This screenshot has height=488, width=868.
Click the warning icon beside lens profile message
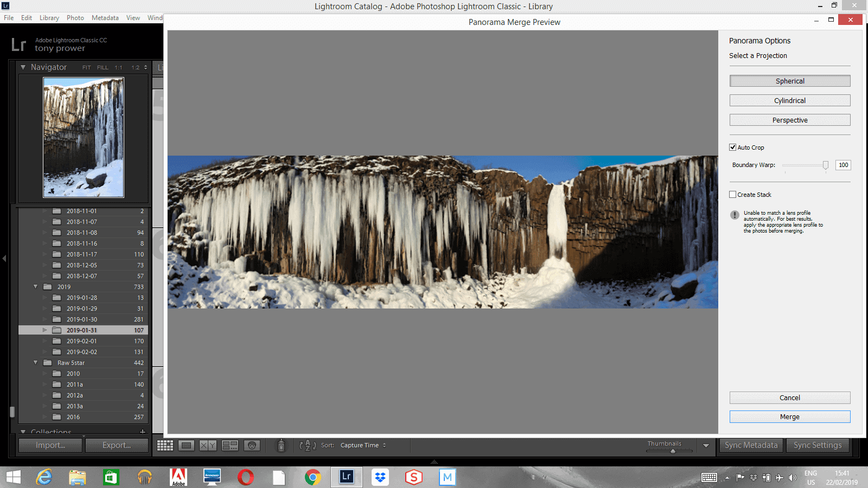[735, 215]
